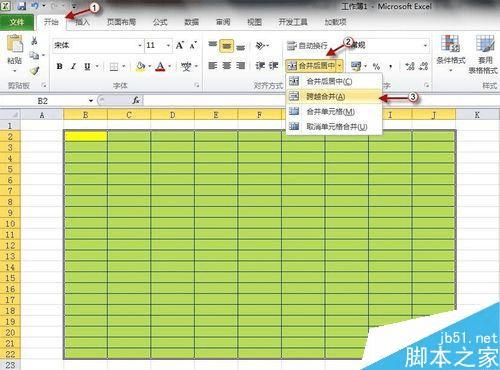The height and width of the screenshot is (370, 500).
Task: Click Undo in the quick access toolbar
Action: coord(35,6)
